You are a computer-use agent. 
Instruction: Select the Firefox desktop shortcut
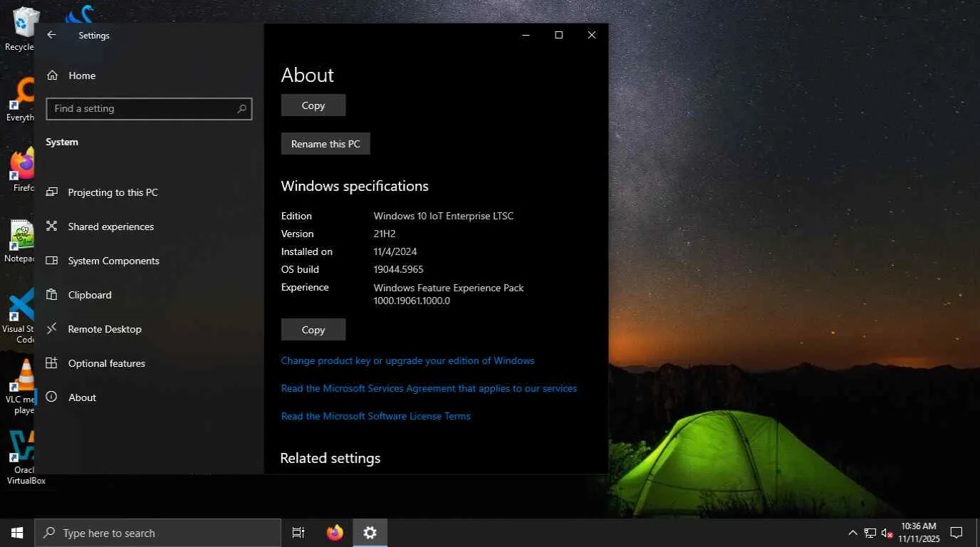click(x=23, y=170)
